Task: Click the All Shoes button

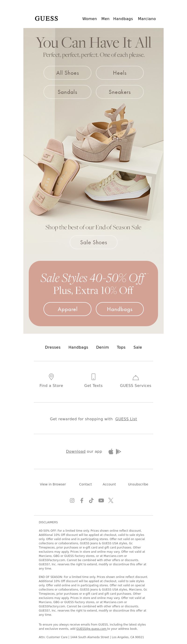Action: [x=67, y=73]
